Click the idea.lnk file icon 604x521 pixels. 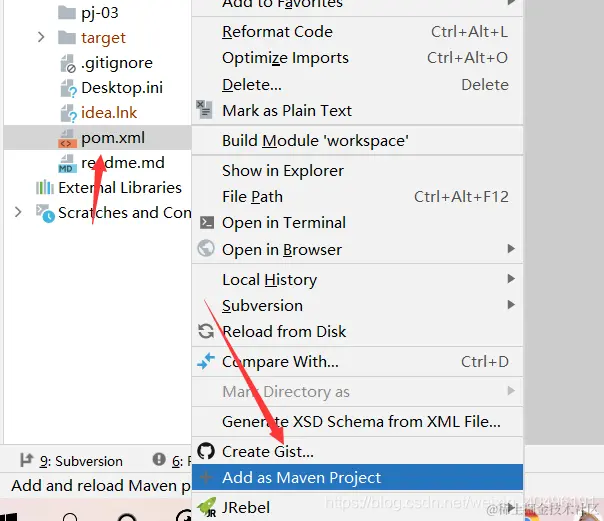69,113
